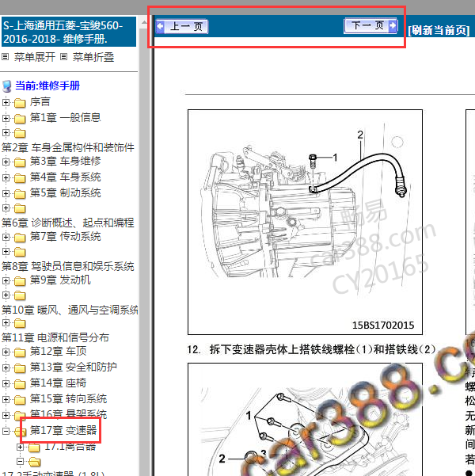Screen dimensions: 475x476
Task: Open chapter 第8章 驾驶员信息和娱乐系统
Action: [x=68, y=267]
